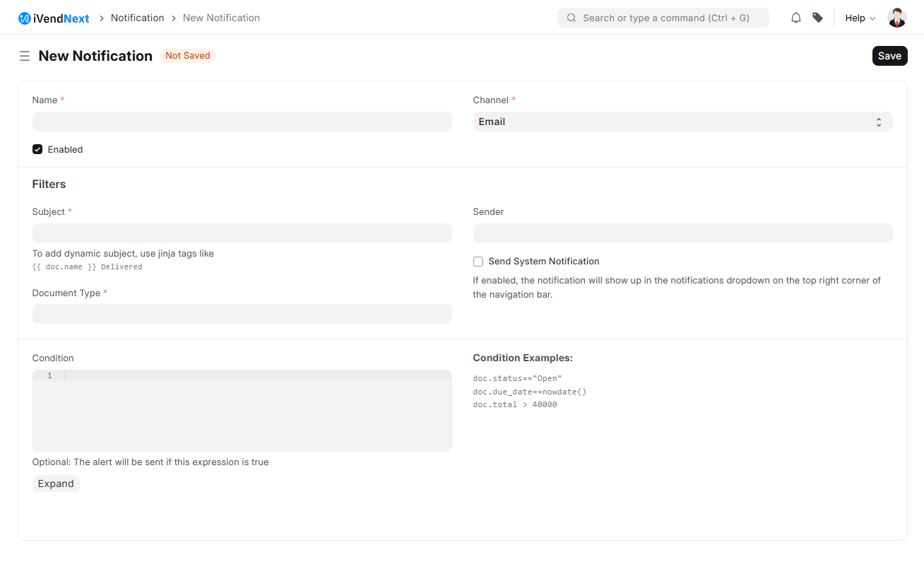Open the Channel dropdown

point(682,122)
